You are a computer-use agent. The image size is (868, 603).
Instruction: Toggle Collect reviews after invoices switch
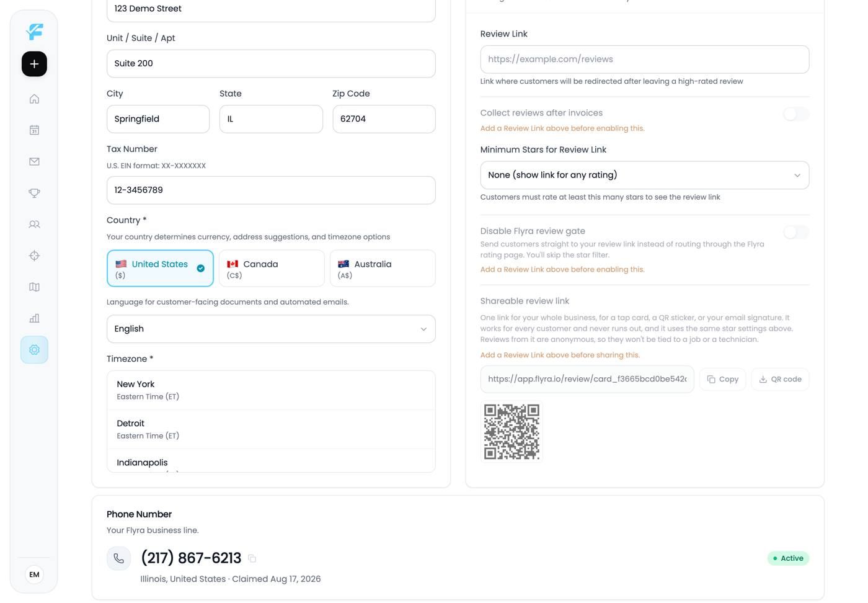pyautogui.click(x=796, y=114)
